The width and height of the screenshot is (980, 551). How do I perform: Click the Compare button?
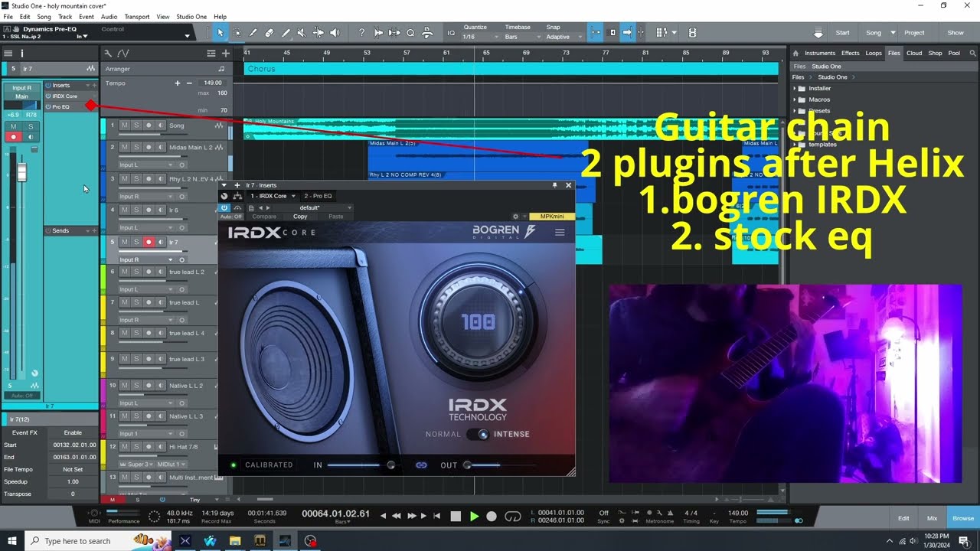click(264, 217)
